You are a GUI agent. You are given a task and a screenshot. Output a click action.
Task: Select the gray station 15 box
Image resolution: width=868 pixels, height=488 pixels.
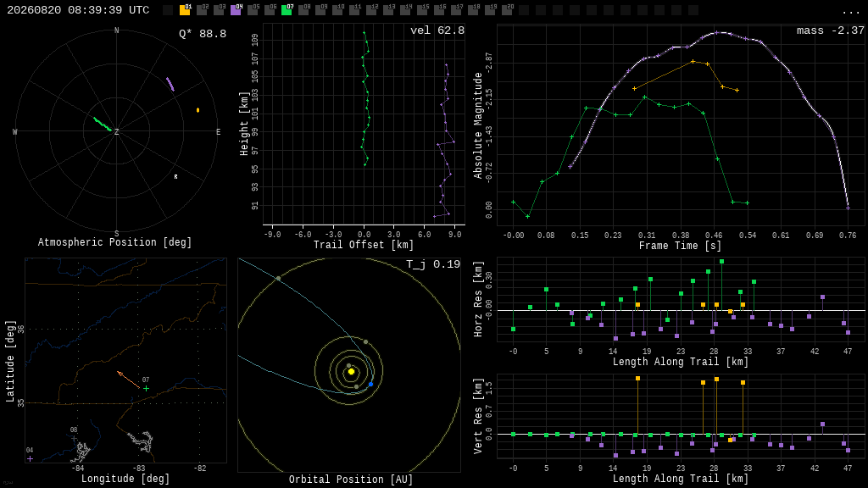[422, 10]
